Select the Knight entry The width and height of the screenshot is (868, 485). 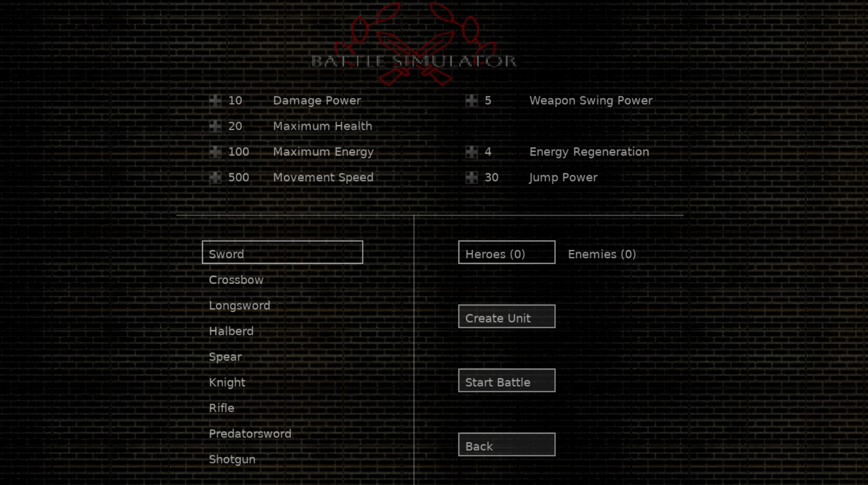point(227,382)
